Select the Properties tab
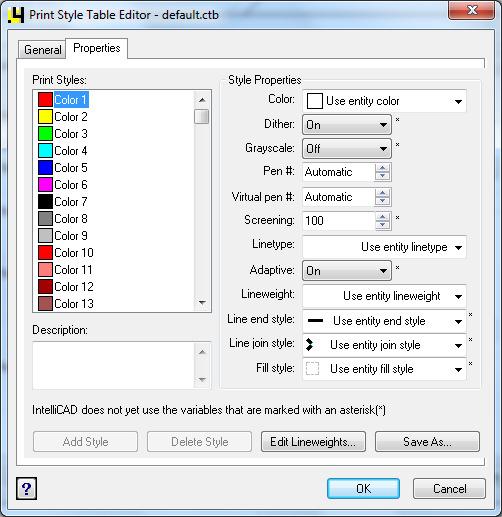Viewport: 502px width, 517px height. coord(97,48)
